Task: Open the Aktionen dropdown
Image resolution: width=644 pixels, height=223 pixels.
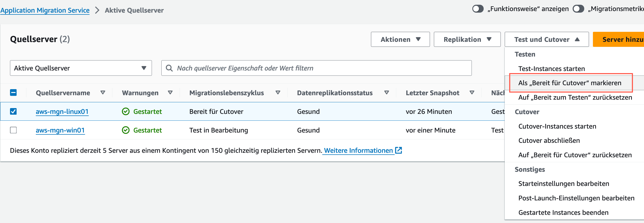Action: pyautogui.click(x=400, y=39)
